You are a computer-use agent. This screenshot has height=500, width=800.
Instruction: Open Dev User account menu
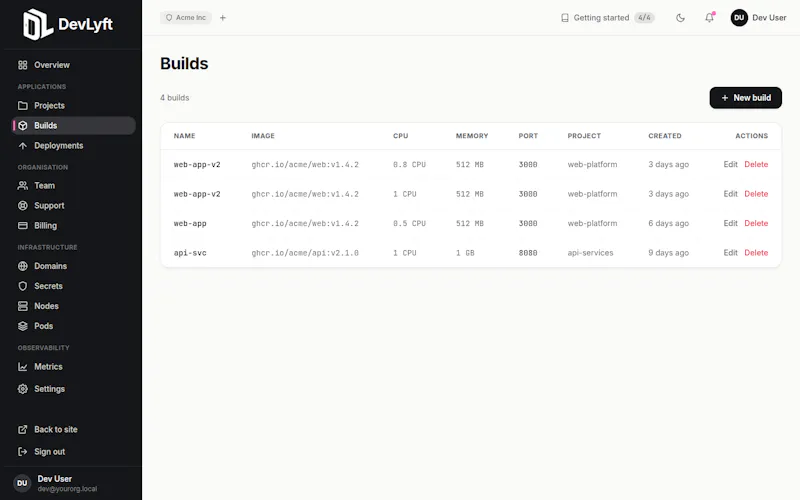(x=759, y=18)
